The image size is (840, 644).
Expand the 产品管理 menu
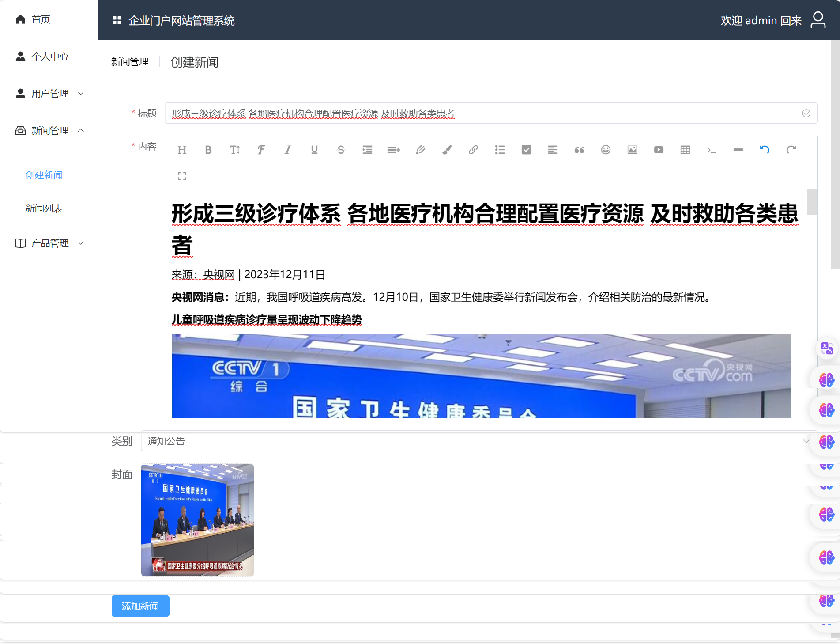pos(49,243)
